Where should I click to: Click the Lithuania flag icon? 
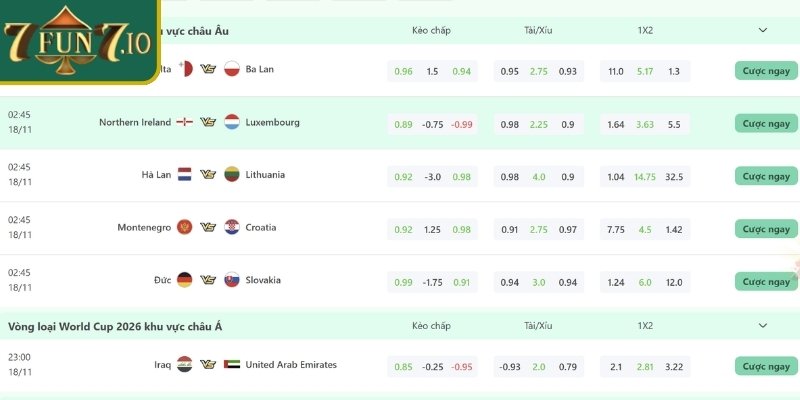tap(232, 174)
